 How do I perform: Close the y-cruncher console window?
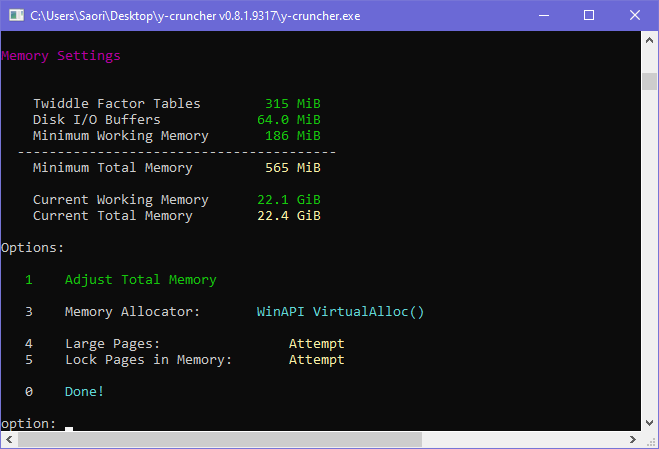(x=634, y=16)
